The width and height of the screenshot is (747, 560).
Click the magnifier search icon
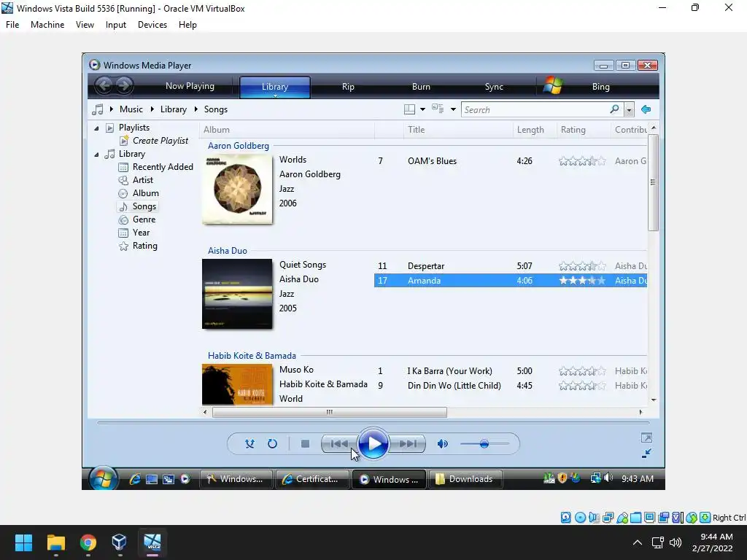[614, 109]
